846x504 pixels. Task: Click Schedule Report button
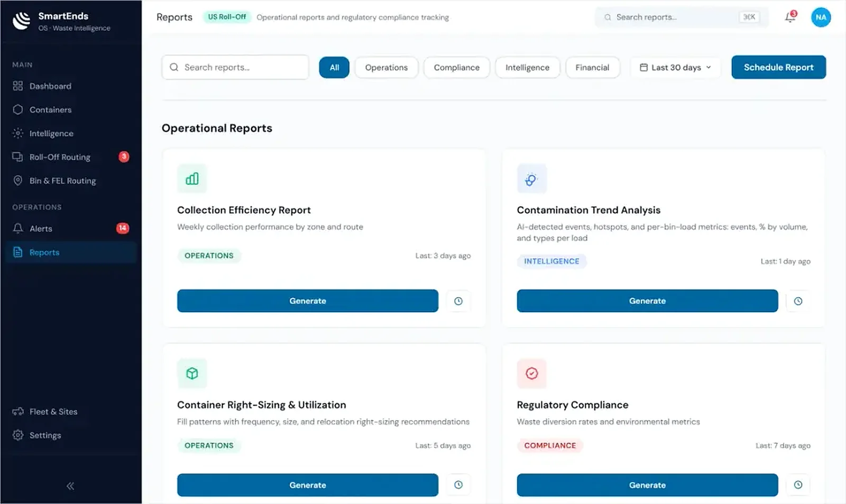click(778, 67)
